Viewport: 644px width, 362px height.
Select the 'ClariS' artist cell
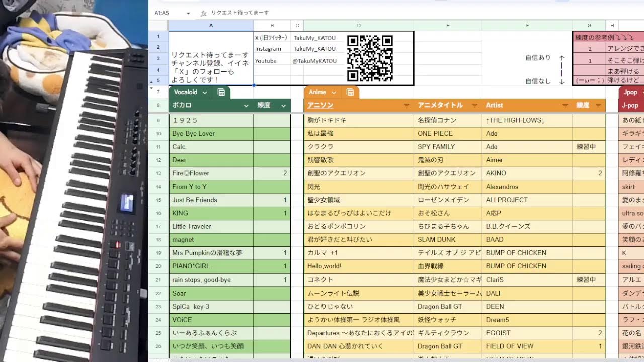(x=527, y=280)
